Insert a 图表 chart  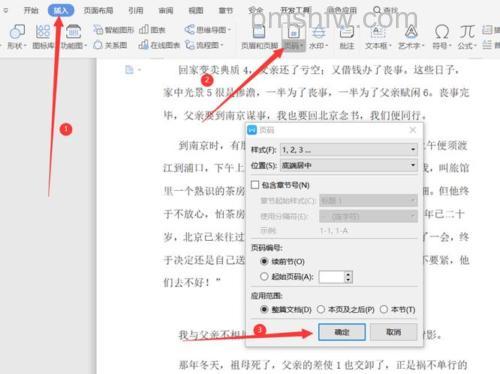click(x=152, y=30)
